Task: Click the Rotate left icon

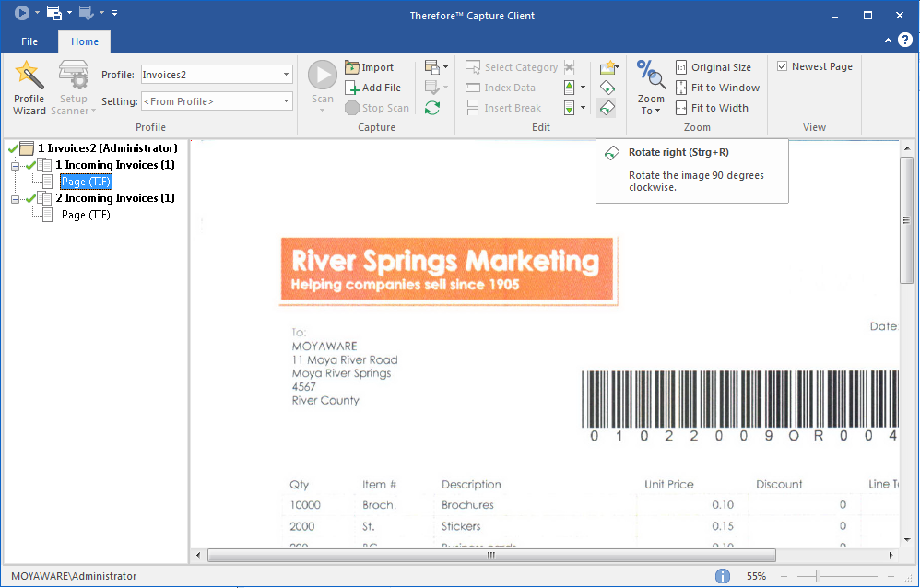Action: tap(607, 88)
